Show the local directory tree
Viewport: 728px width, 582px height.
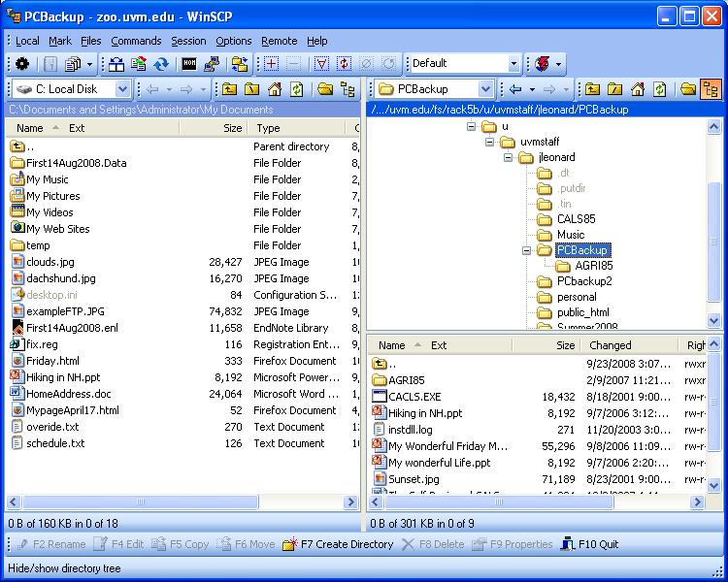point(347,88)
